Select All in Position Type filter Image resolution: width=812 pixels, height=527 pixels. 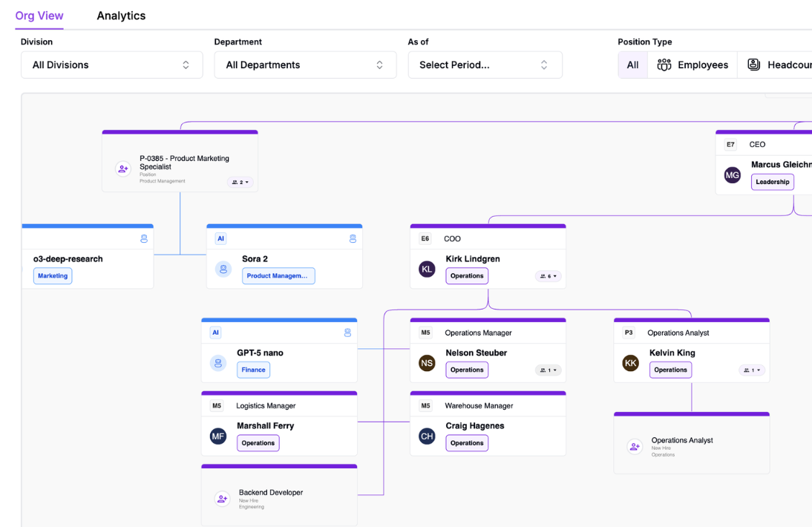coord(632,65)
